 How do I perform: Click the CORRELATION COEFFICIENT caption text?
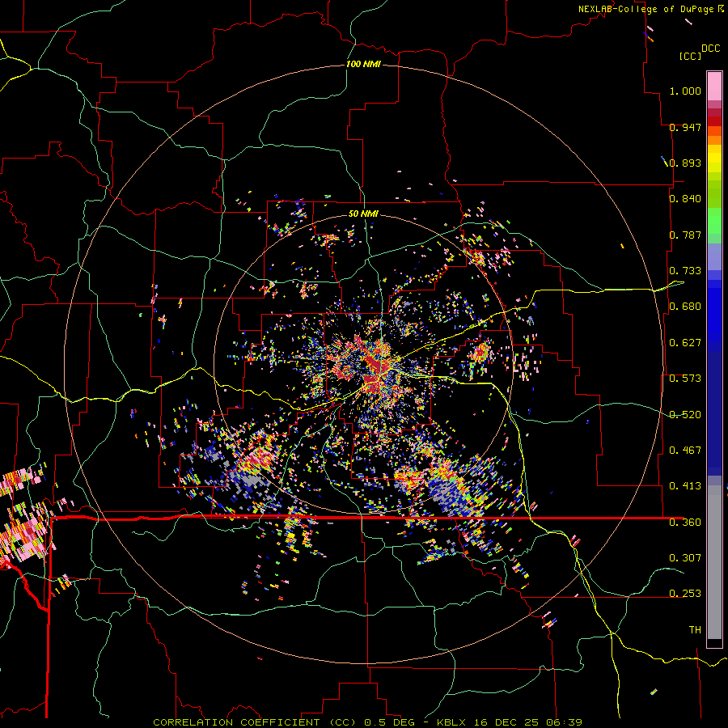click(236, 722)
